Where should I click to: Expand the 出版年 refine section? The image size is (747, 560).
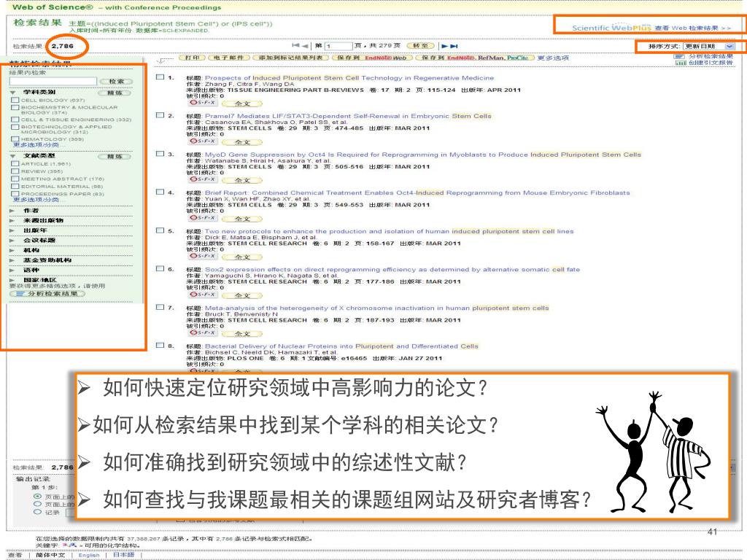[x=12, y=230]
